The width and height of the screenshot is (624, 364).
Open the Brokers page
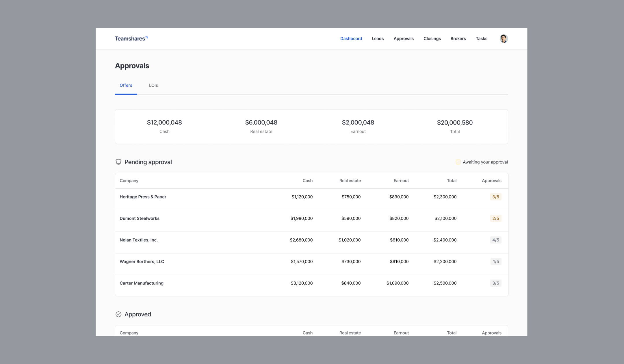click(458, 38)
